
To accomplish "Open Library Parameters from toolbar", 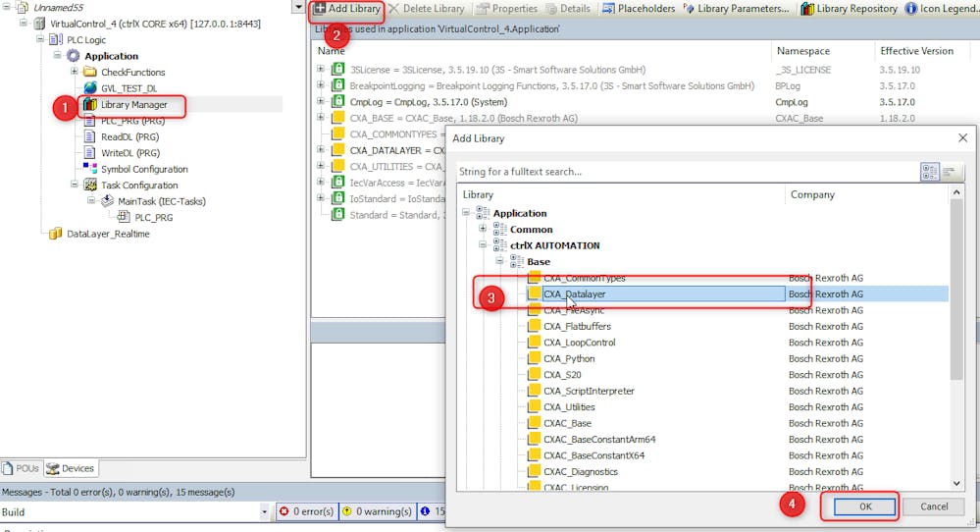I will (x=737, y=9).
